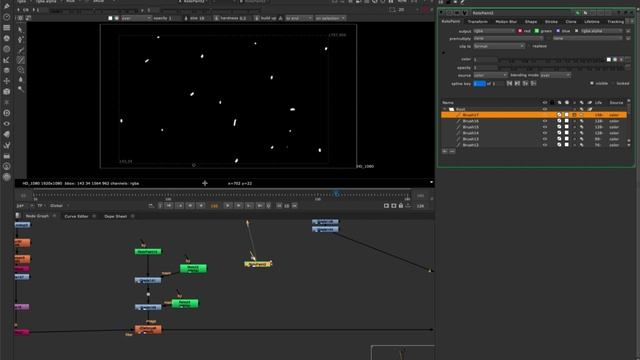
Task: Select the Brush15 stroke row
Action: 534,127
